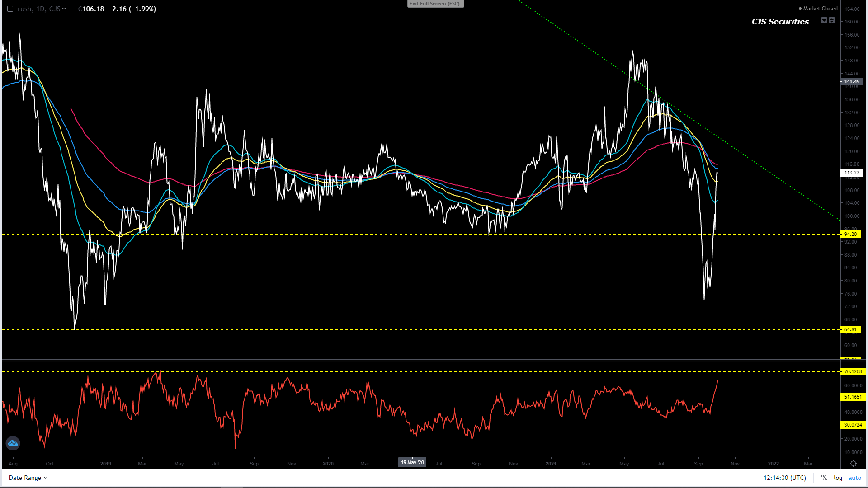
Task: Click the 113.22 current price label
Action: coord(852,173)
